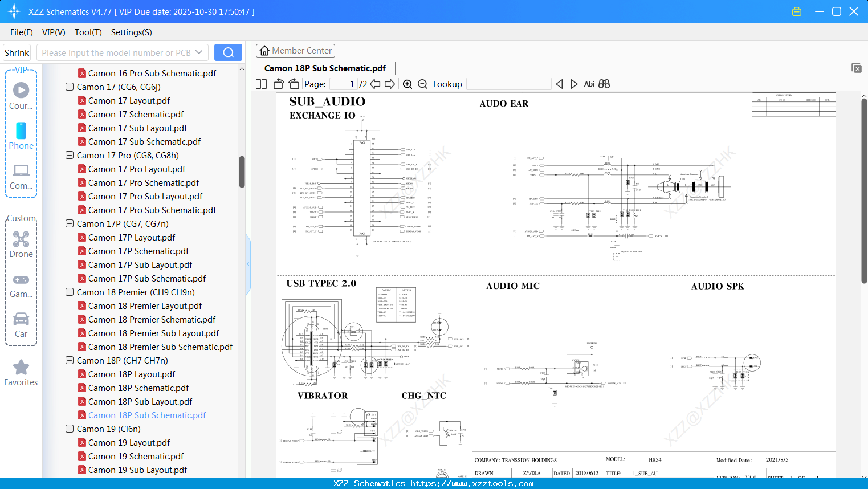The width and height of the screenshot is (868, 489).
Task: Open the VIP menu
Action: click(x=53, y=32)
